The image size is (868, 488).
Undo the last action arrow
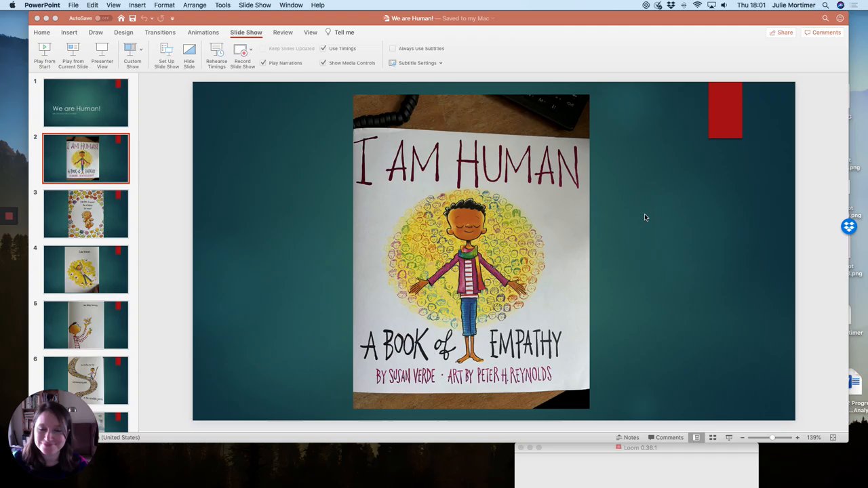point(143,18)
